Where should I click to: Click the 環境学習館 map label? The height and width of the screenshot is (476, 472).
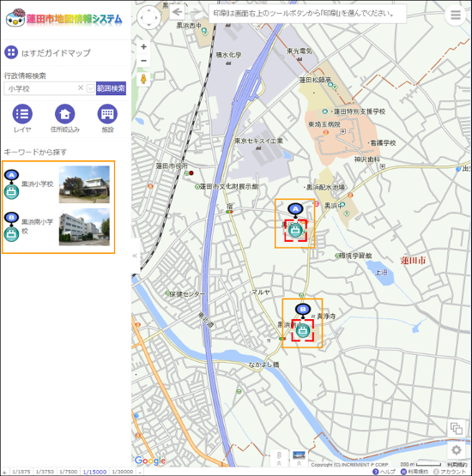pyautogui.click(x=355, y=256)
